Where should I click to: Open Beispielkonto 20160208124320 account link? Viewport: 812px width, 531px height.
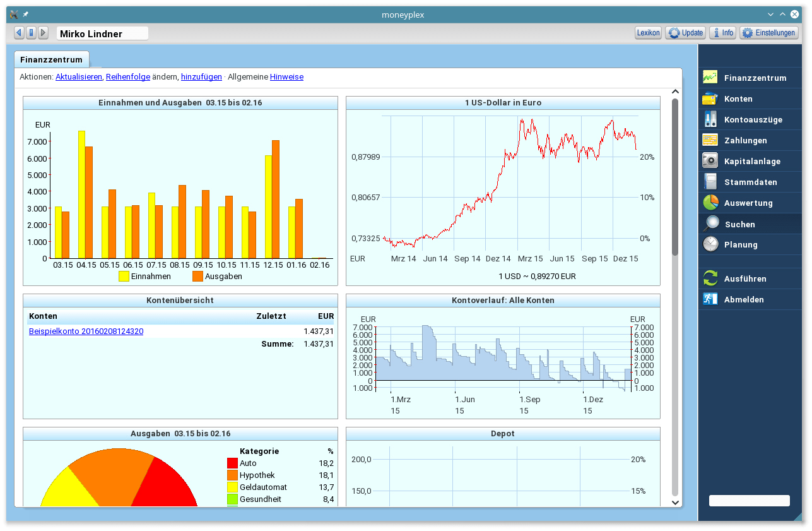tap(86, 331)
